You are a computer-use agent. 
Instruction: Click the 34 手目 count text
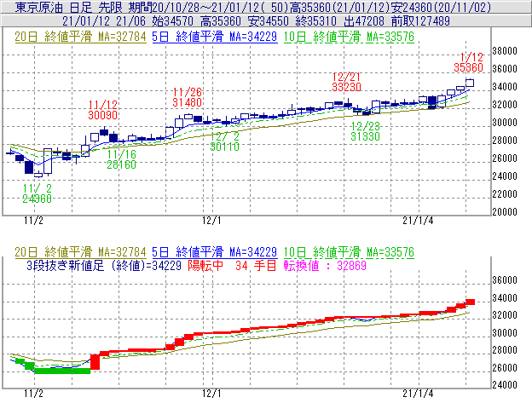256,265
